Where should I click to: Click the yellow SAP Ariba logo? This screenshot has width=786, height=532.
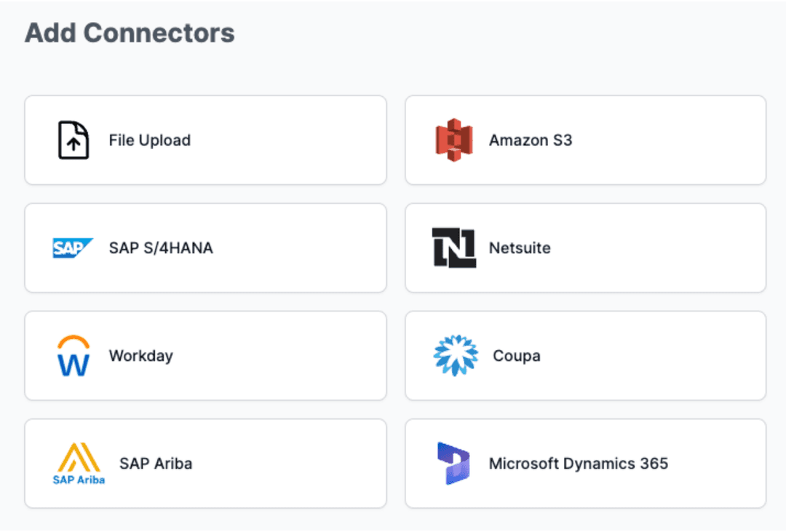click(x=79, y=464)
